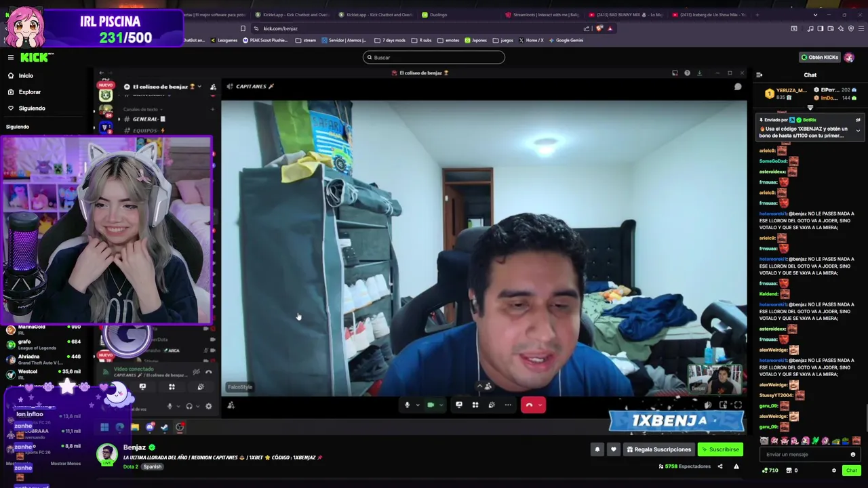Click MarinaGold followed channel
The image size is (868, 488).
point(44,329)
